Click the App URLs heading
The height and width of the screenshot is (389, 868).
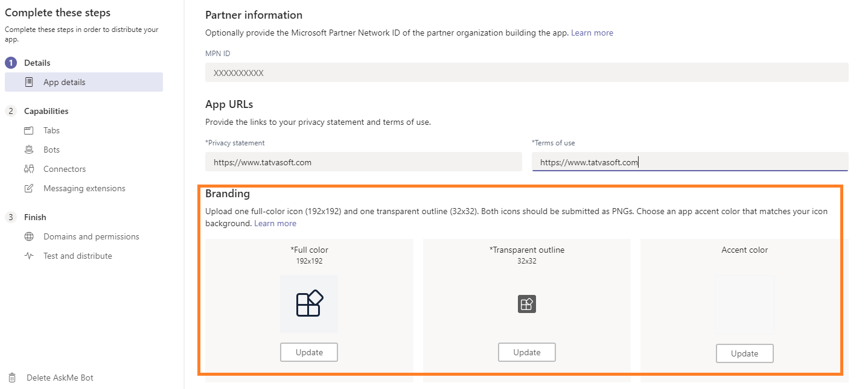[x=229, y=104]
